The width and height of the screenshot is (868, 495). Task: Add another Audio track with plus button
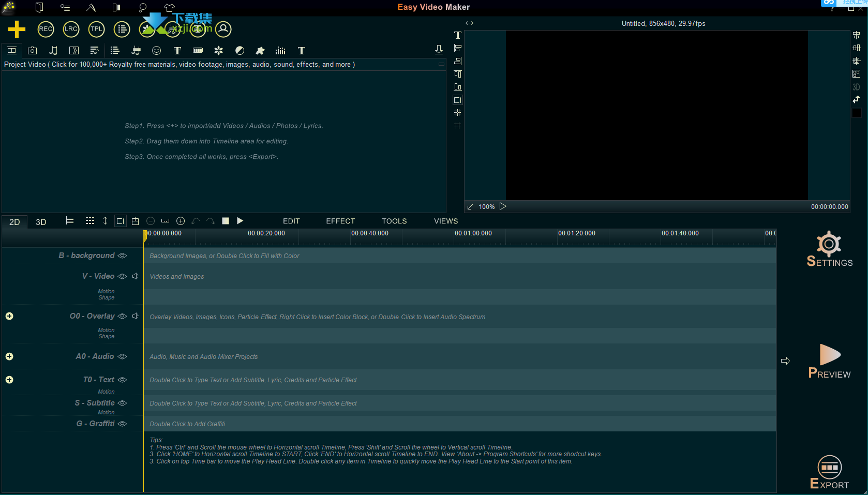[9, 356]
